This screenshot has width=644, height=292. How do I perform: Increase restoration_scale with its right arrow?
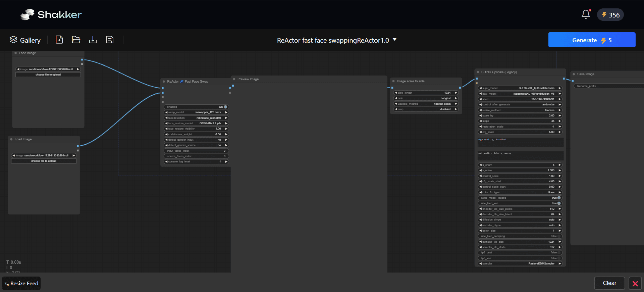(x=560, y=127)
